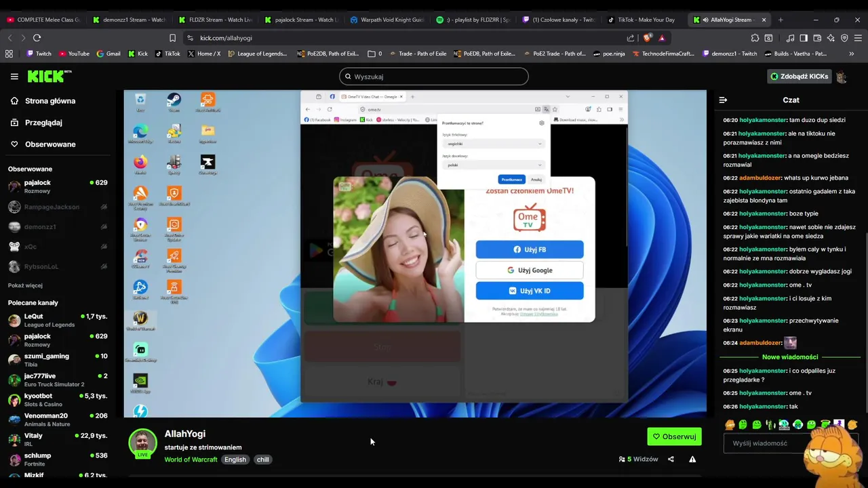Image resolution: width=868 pixels, height=488 pixels.
Task: Open Vitaly recommended channel
Action: (x=58, y=439)
